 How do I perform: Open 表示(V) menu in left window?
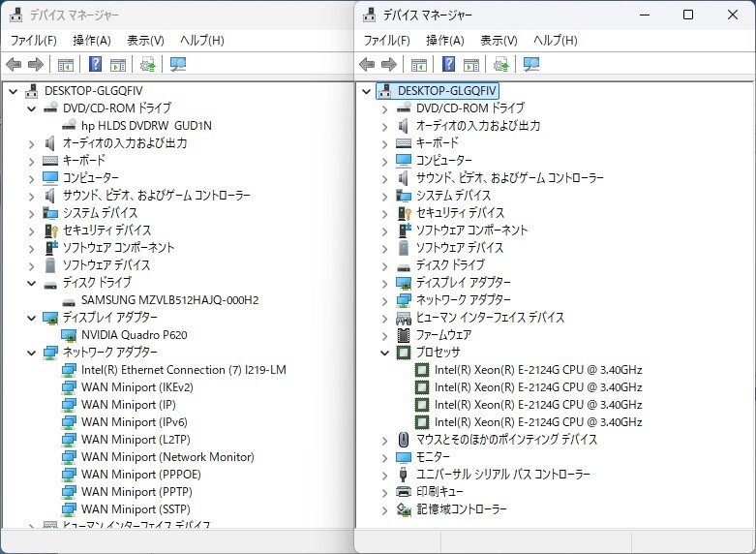click(145, 40)
